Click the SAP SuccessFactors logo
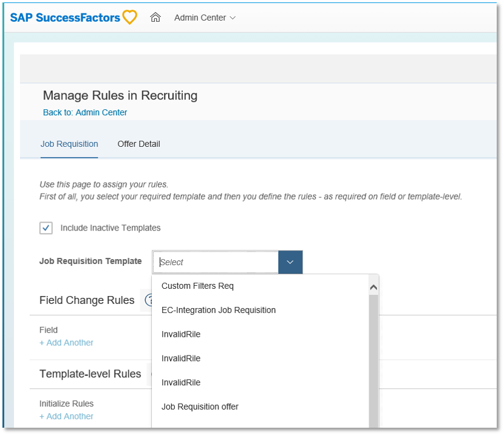 coord(73,18)
